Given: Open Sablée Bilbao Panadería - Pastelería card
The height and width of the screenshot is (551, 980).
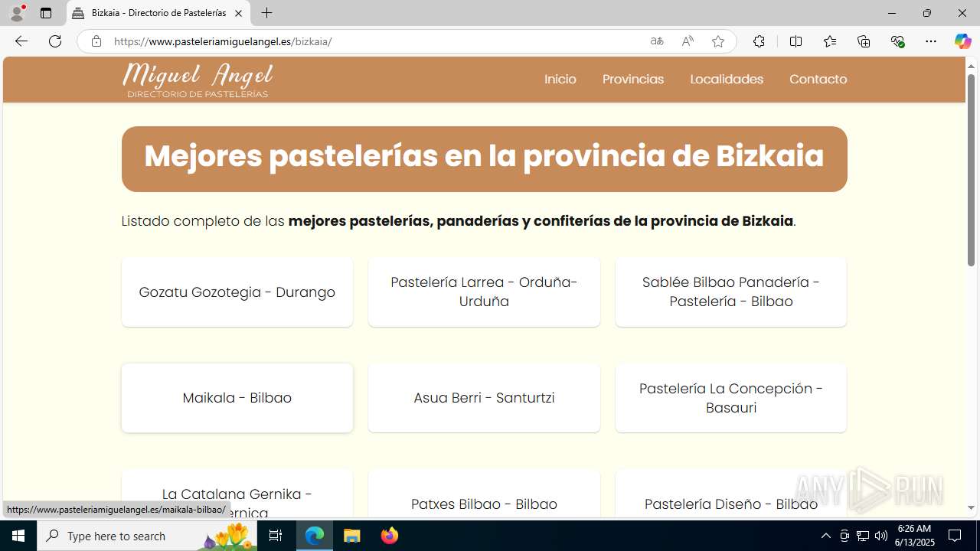Looking at the screenshot, I should (x=731, y=292).
